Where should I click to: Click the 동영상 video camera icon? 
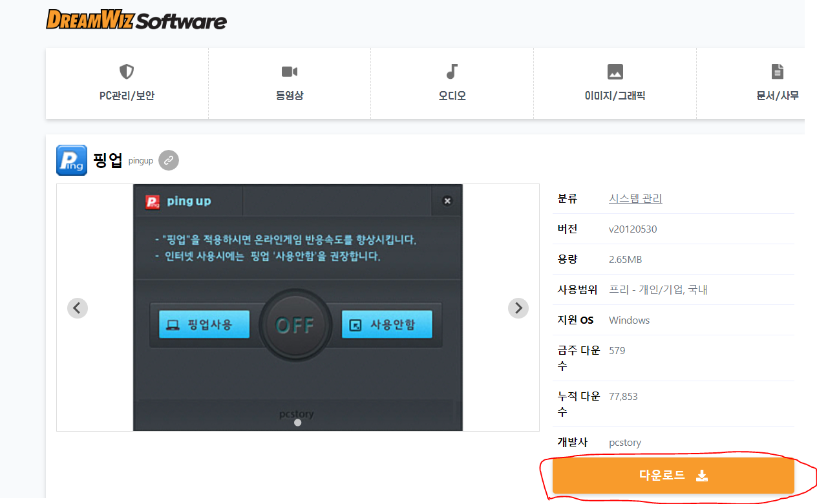coord(289,71)
